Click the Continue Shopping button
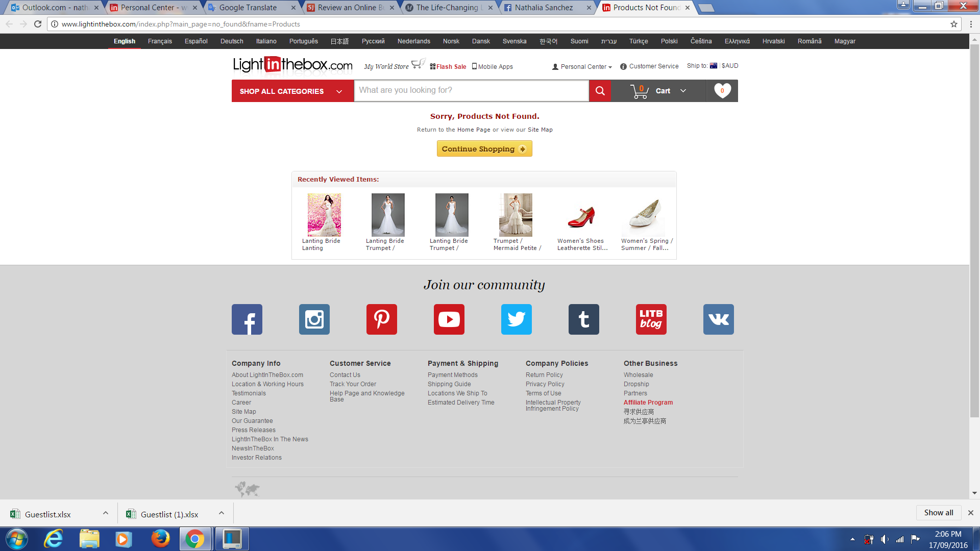This screenshot has height=551, width=980. click(x=484, y=149)
